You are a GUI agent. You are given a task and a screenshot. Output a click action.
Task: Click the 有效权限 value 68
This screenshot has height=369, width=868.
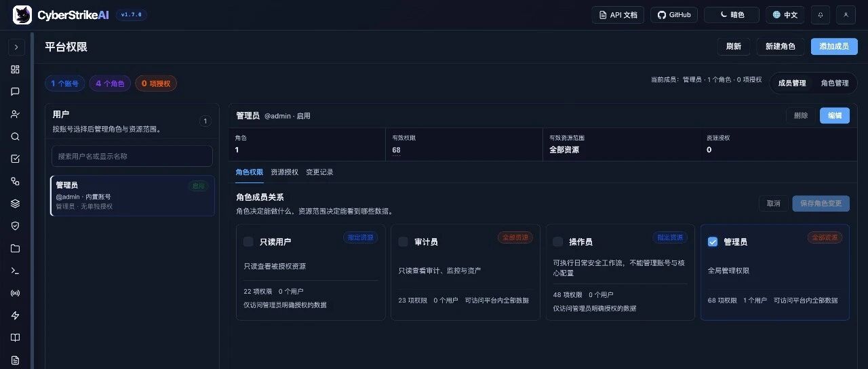[396, 150]
